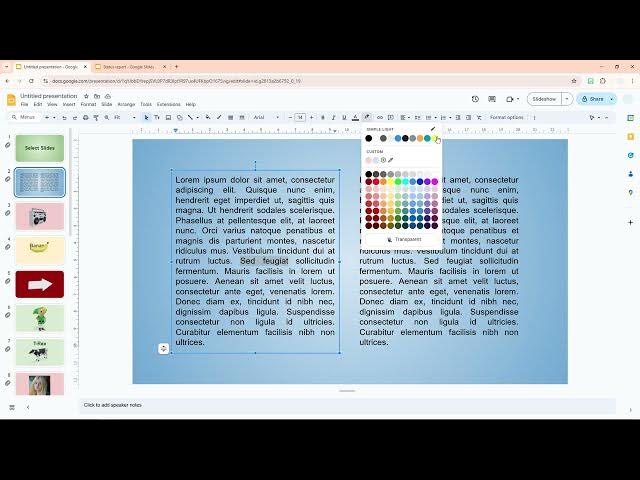Toggle Underline formatting
The width and height of the screenshot is (640, 480).
click(344, 118)
